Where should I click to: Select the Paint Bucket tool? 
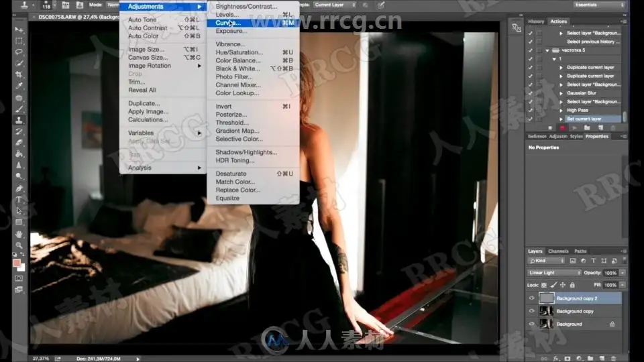(x=19, y=154)
